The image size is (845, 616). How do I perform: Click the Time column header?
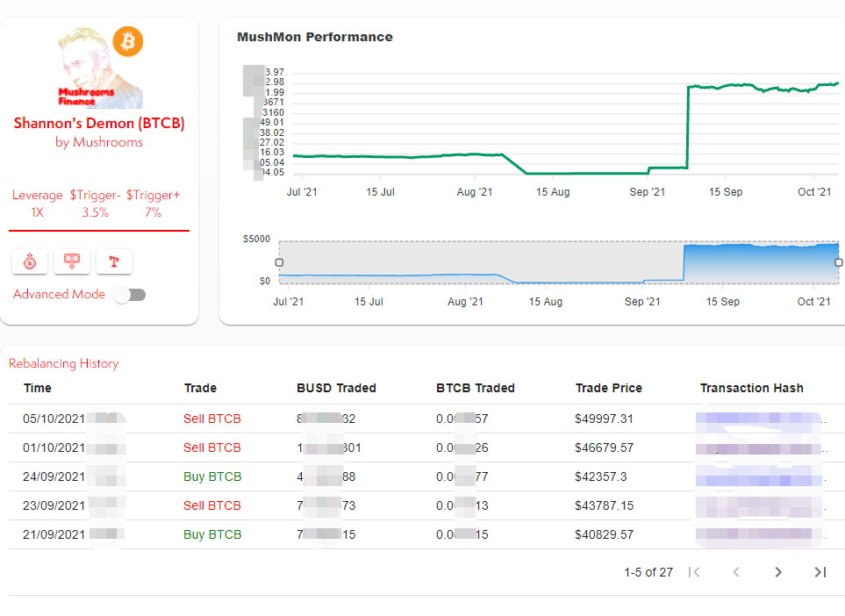click(38, 388)
